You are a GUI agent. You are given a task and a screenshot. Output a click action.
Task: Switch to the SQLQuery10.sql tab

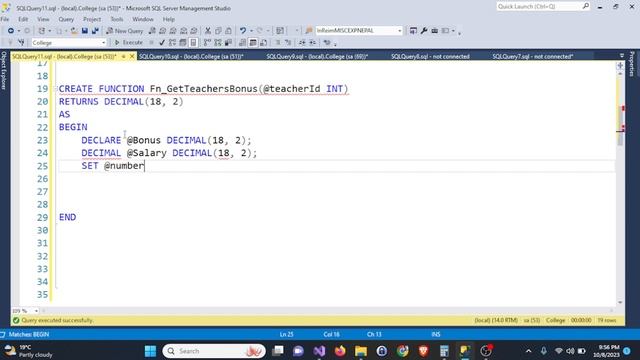click(x=191, y=56)
